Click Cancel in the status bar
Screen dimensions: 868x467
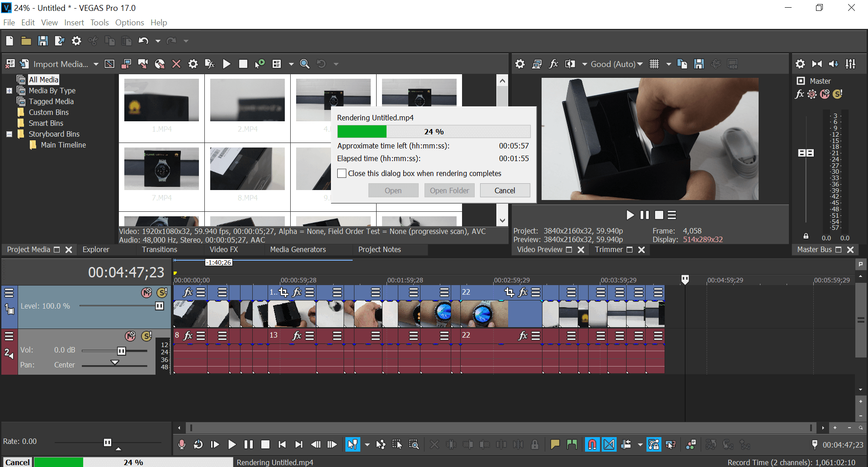point(18,462)
